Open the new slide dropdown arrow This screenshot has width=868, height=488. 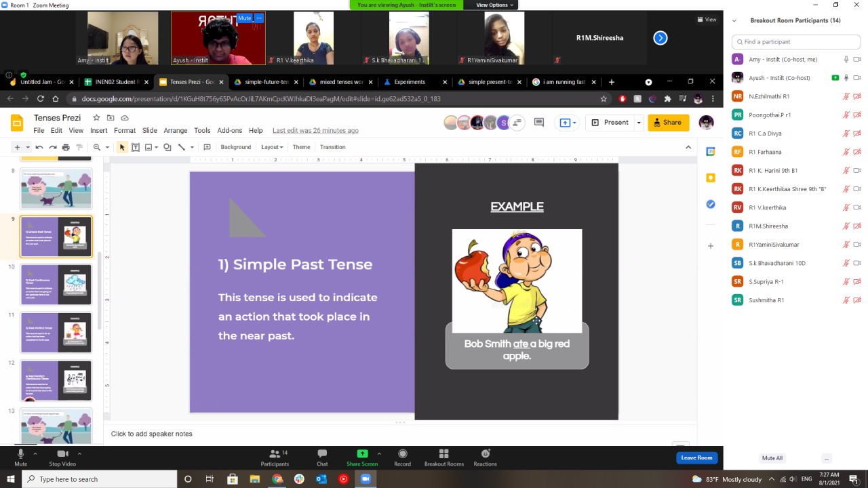(x=28, y=147)
